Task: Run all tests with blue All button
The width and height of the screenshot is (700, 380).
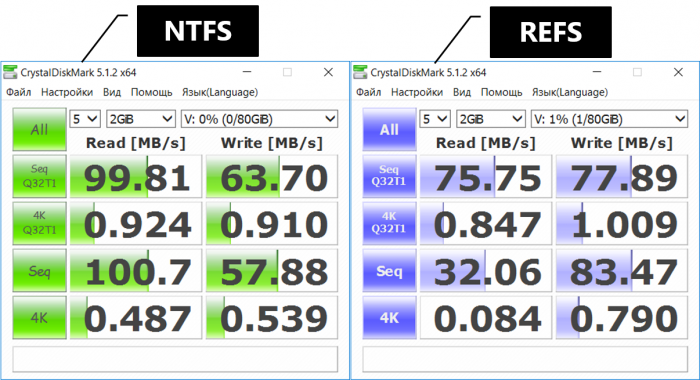Action: 389,129
